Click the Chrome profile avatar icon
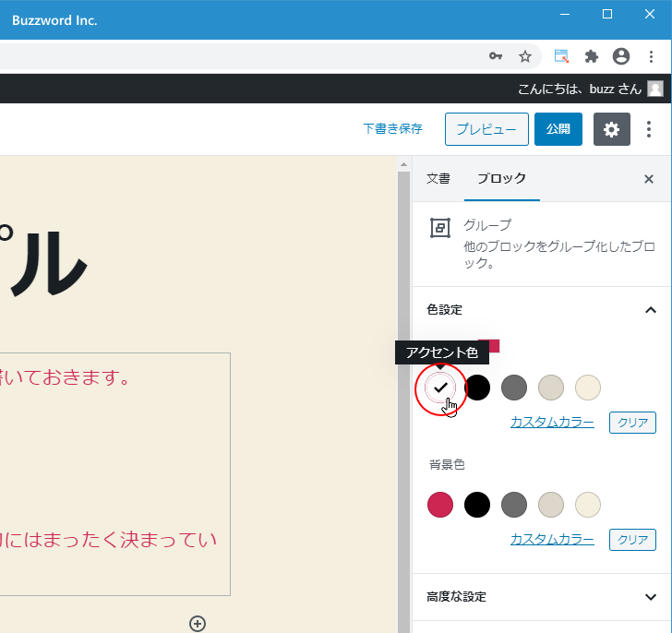The height and width of the screenshot is (633, 672). click(x=621, y=56)
